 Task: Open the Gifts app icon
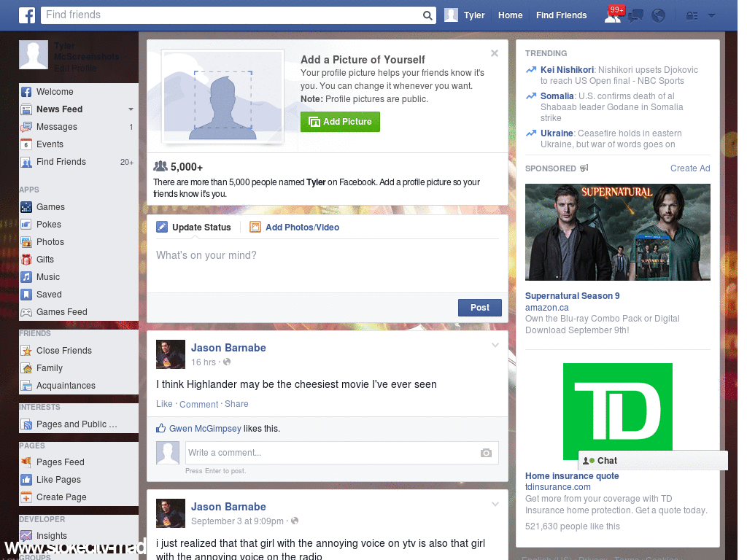pos(26,260)
